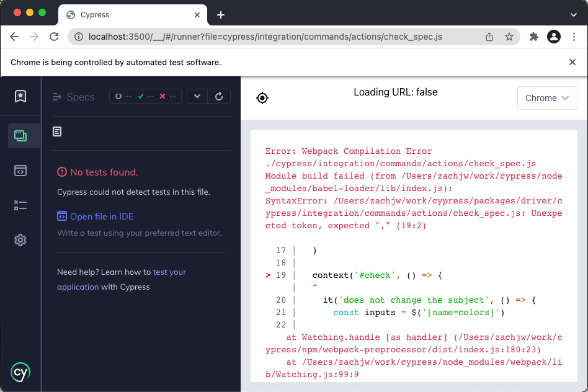This screenshot has width=588, height=392.
Task: Reload the page in Chrome toolbar
Action: pyautogui.click(x=55, y=37)
